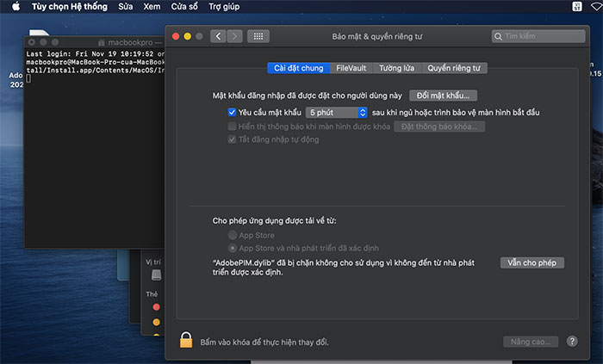Switch to the "Quyền riêng tư" tab
603x364 pixels.
[456, 68]
